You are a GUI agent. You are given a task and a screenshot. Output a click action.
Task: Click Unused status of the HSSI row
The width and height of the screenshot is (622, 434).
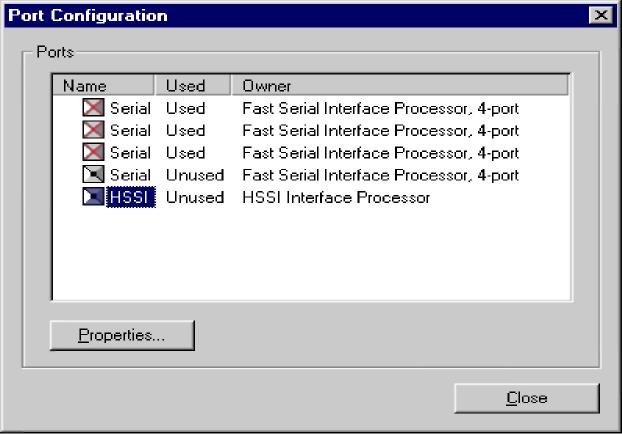click(195, 197)
